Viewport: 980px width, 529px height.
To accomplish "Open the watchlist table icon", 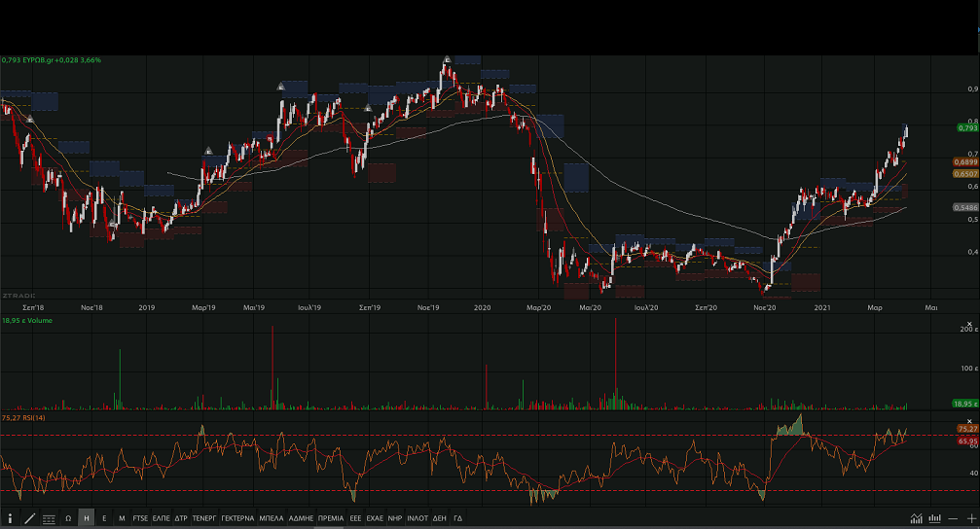I will coord(49,518).
